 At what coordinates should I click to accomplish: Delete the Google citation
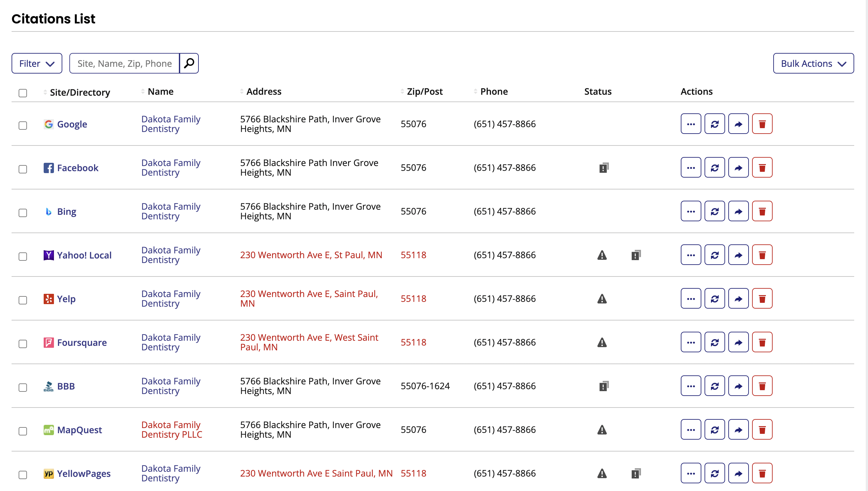tap(762, 124)
